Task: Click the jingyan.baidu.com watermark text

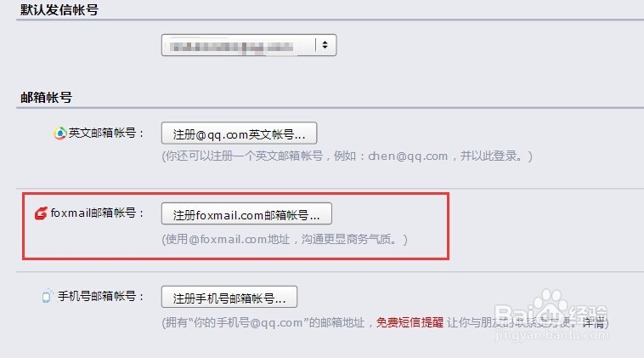Action: pyautogui.click(x=551, y=335)
